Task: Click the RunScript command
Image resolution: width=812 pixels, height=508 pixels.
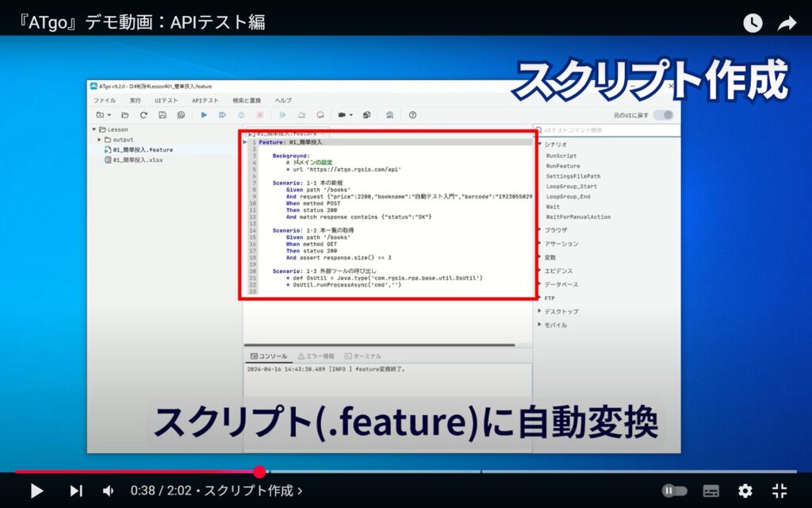Action: click(x=561, y=156)
